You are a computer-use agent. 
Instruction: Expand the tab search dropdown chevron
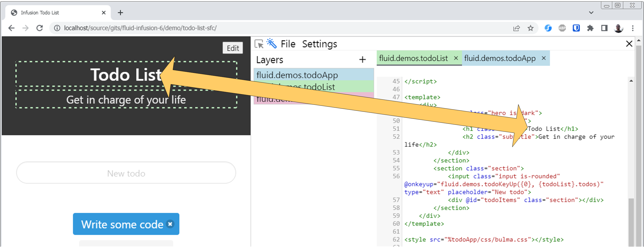[591, 12]
